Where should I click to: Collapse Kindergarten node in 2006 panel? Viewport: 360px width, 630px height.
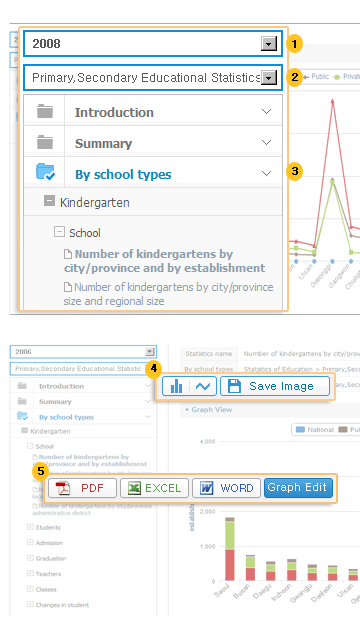(24, 431)
